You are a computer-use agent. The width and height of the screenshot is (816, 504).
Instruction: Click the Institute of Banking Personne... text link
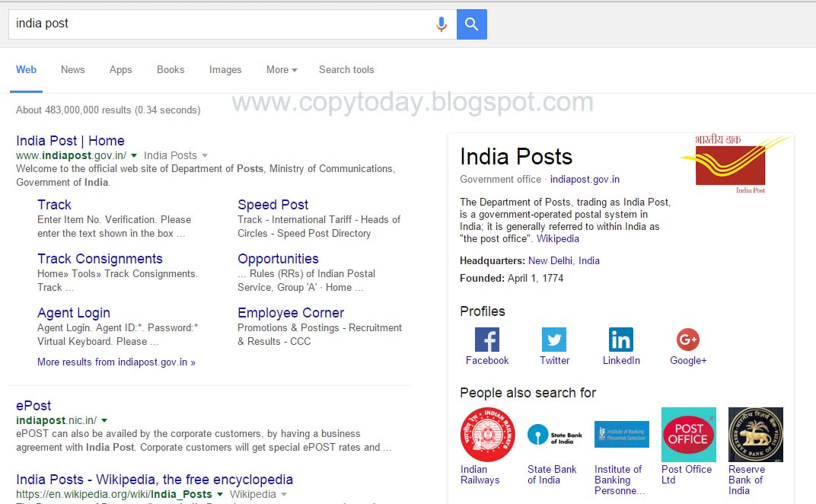point(620,480)
